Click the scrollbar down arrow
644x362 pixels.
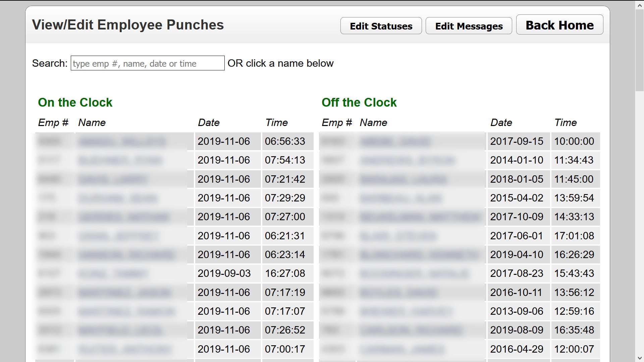point(639,358)
